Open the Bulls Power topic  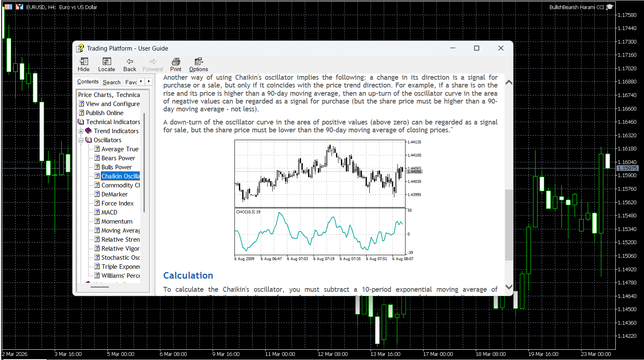[x=113, y=167]
